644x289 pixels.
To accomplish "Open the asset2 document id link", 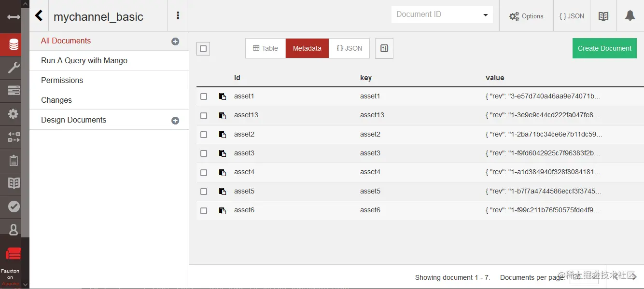I will [244, 135].
